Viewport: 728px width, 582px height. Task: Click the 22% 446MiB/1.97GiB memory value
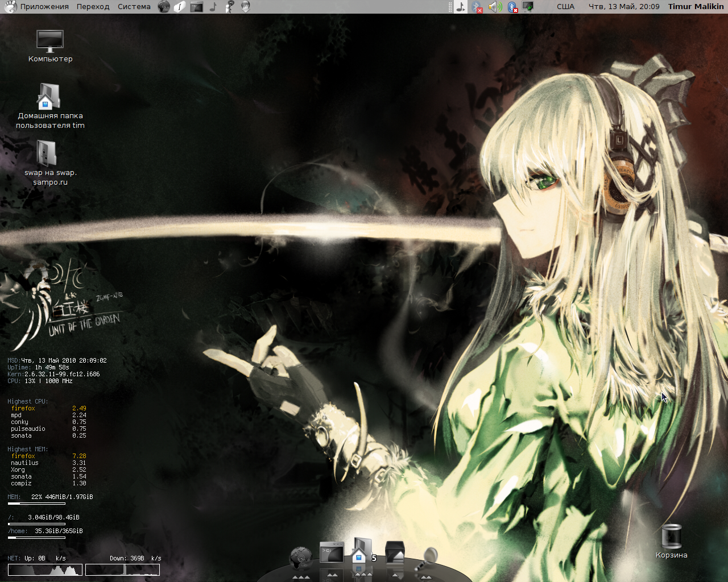coord(62,497)
